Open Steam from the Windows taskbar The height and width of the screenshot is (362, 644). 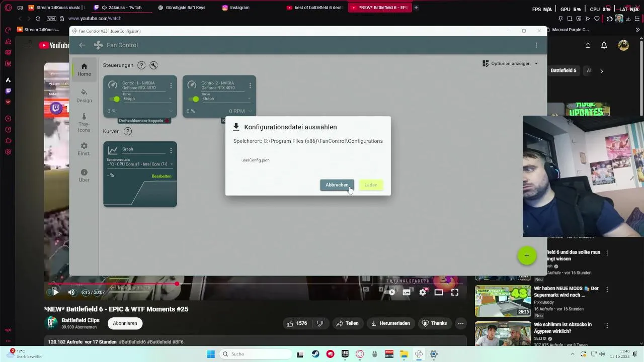315,354
